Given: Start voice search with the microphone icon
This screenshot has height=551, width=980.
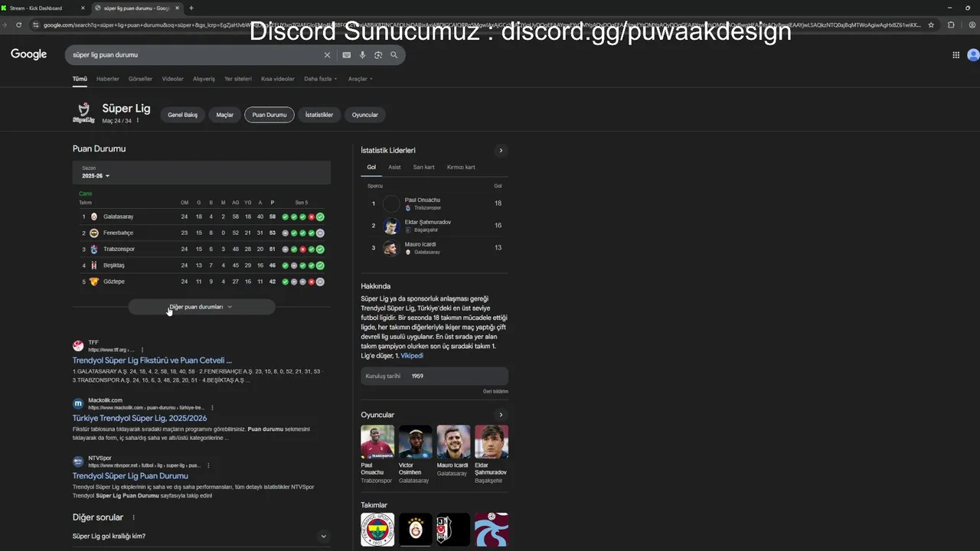Looking at the screenshot, I should pyautogui.click(x=363, y=55).
